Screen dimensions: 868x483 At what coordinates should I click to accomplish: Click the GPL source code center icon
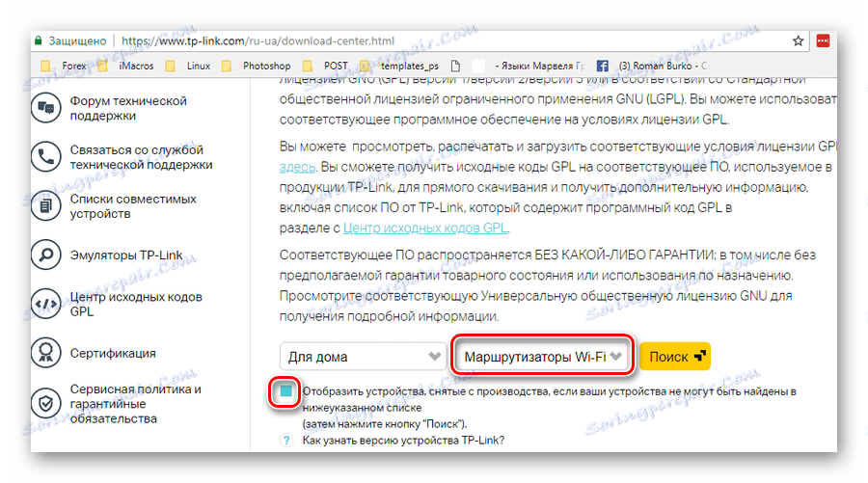46,304
